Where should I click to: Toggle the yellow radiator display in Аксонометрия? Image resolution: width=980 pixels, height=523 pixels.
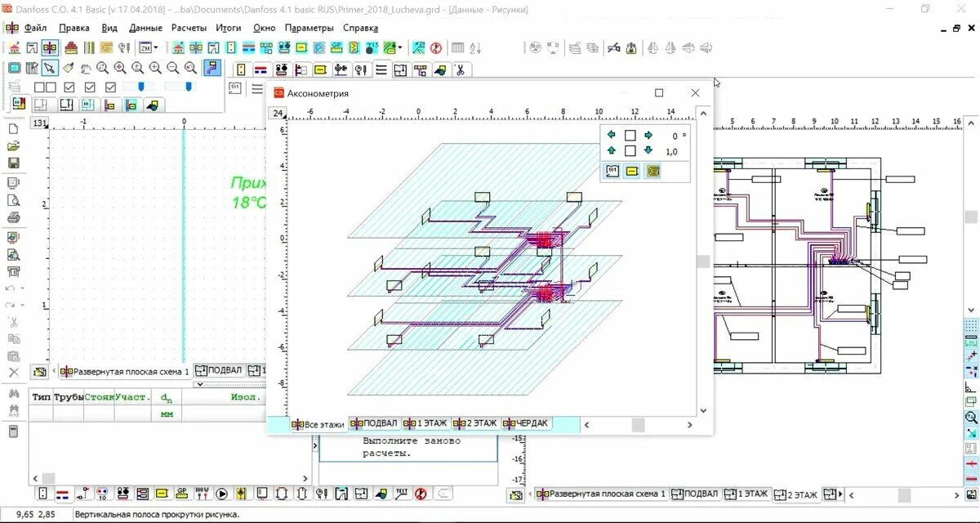(x=632, y=171)
